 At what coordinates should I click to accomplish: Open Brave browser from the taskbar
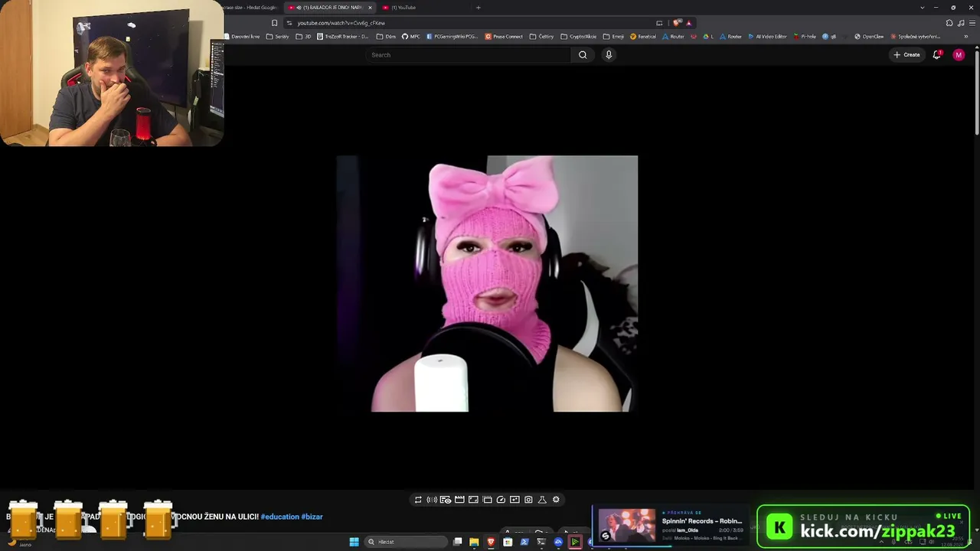tap(491, 542)
